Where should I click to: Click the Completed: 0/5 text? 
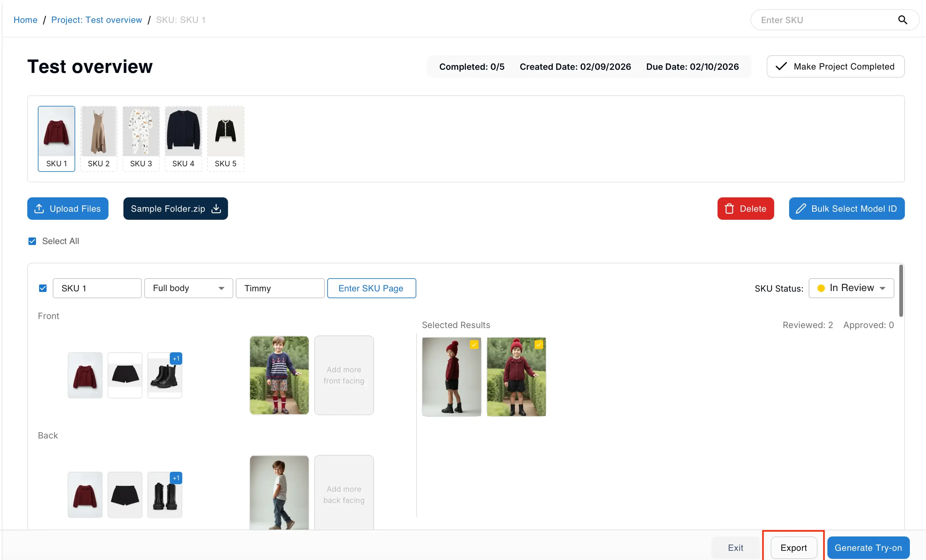coord(472,67)
